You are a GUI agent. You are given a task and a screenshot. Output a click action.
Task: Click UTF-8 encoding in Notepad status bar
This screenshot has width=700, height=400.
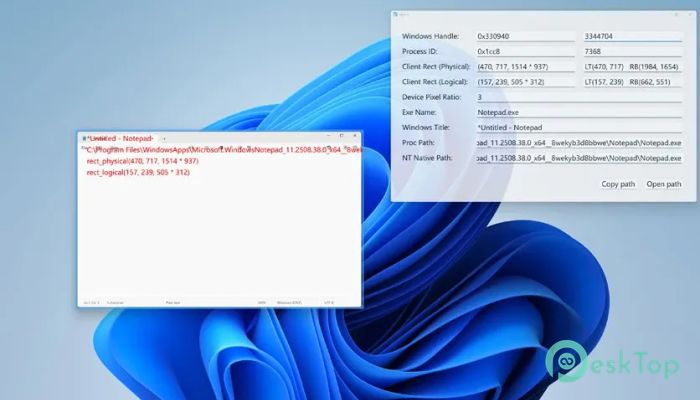329,303
